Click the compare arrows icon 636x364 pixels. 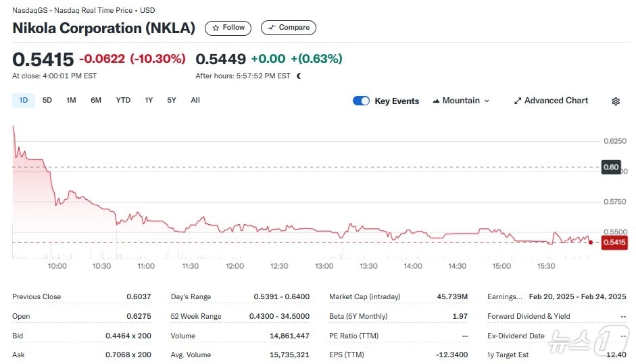point(272,28)
